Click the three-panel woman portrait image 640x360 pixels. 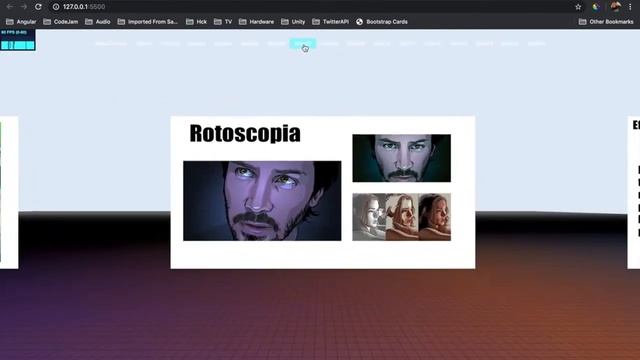coord(402,217)
